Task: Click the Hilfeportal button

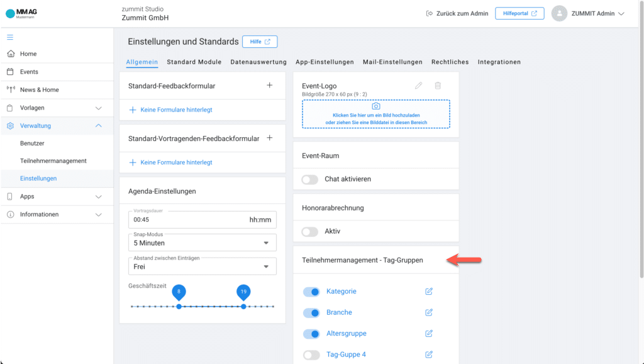Action: [519, 13]
